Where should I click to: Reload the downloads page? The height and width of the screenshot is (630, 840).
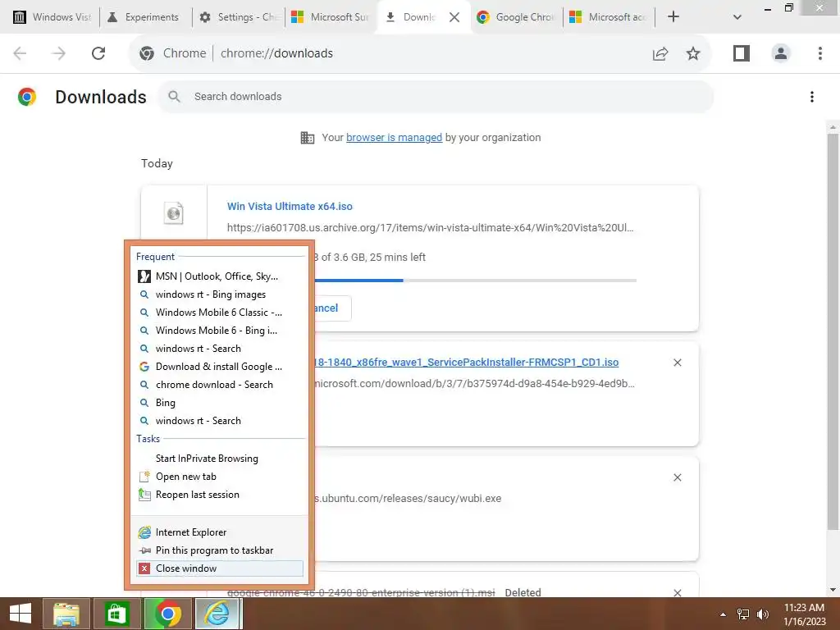click(x=98, y=53)
